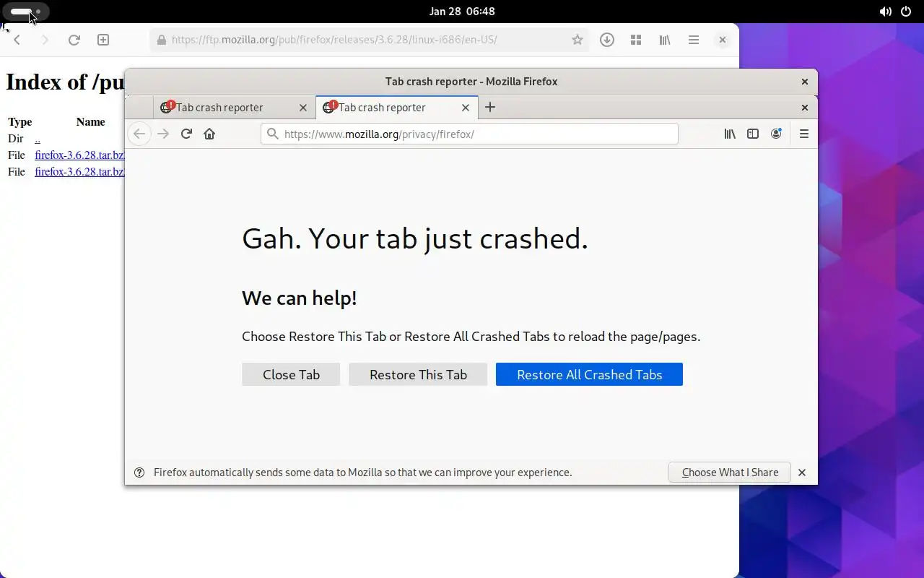
Task: Click the lock icon in background address bar
Action: pos(161,40)
